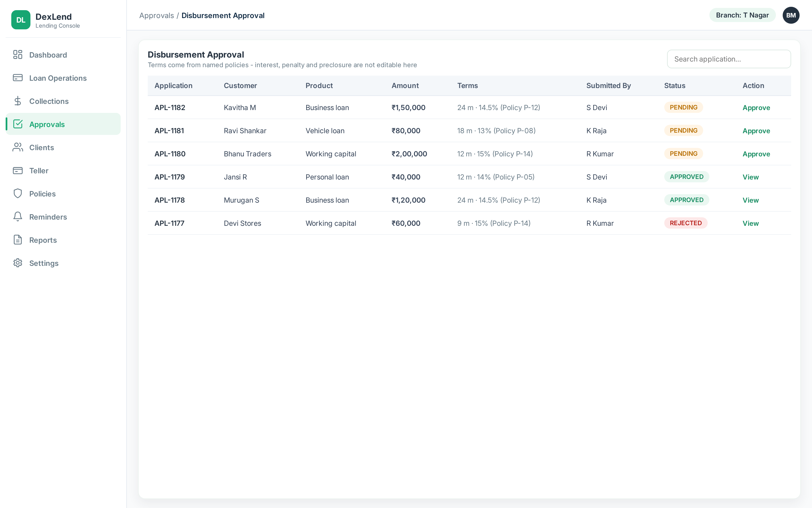Image resolution: width=812 pixels, height=508 pixels.
Task: Select customer Kavitha M cell
Action: point(240,108)
